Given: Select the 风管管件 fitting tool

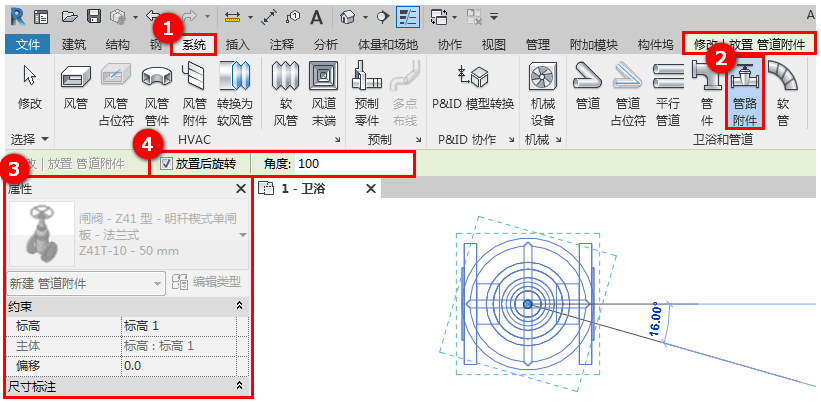Looking at the screenshot, I should tap(157, 94).
